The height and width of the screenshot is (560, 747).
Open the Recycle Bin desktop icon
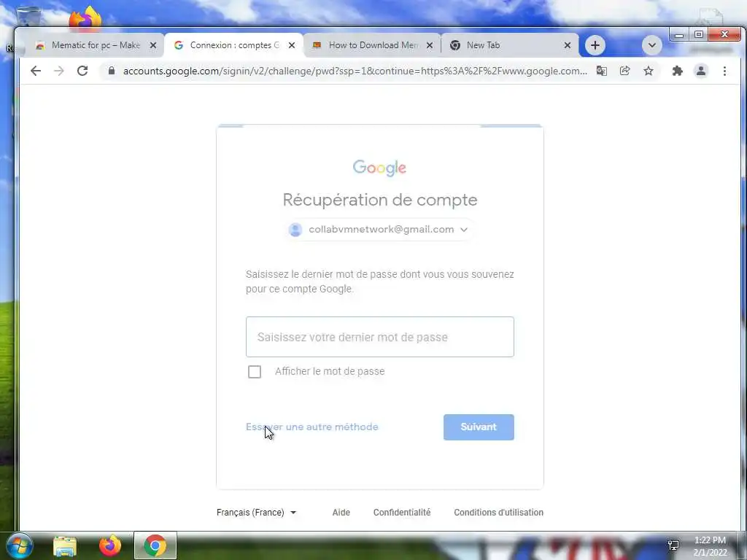28,16
